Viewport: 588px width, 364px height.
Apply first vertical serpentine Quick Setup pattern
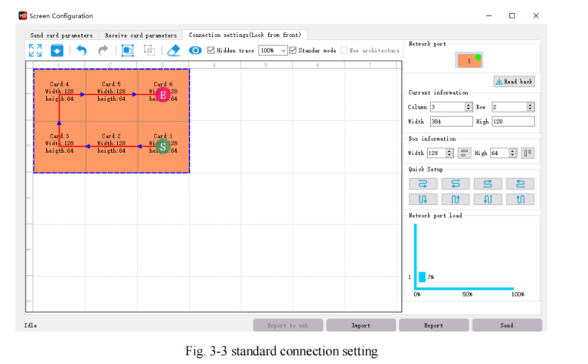pos(423,200)
